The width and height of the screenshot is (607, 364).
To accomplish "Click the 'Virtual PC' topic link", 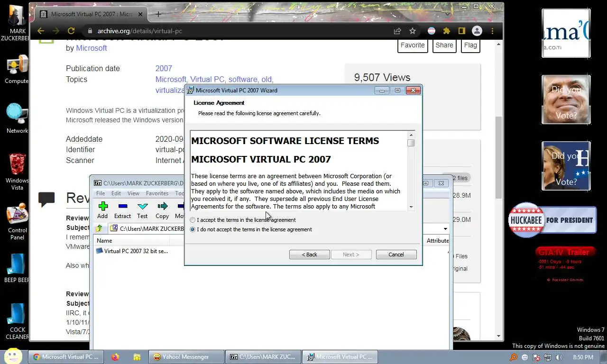I will tap(207, 79).
